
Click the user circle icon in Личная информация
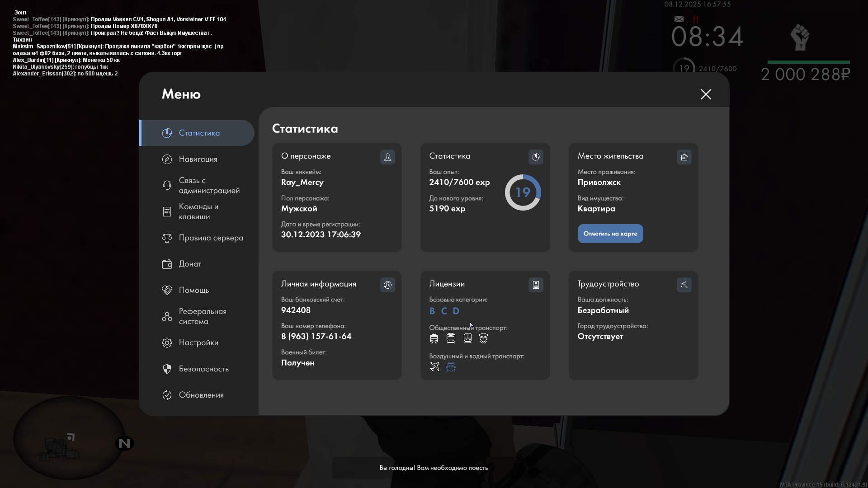tap(387, 285)
